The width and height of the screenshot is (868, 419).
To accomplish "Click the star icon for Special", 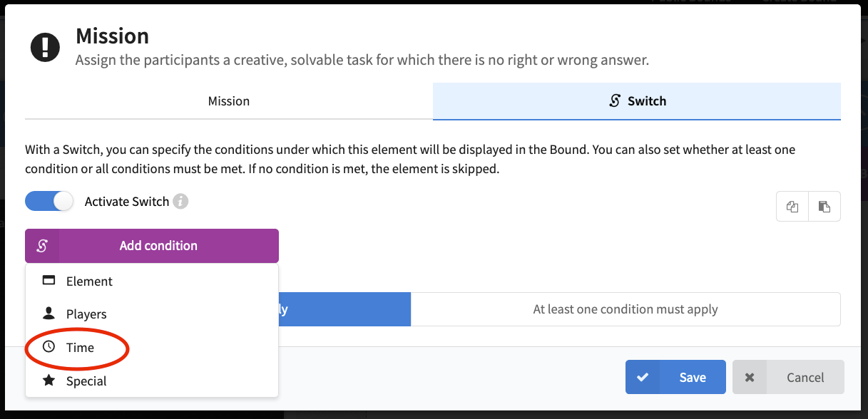I will (48, 381).
